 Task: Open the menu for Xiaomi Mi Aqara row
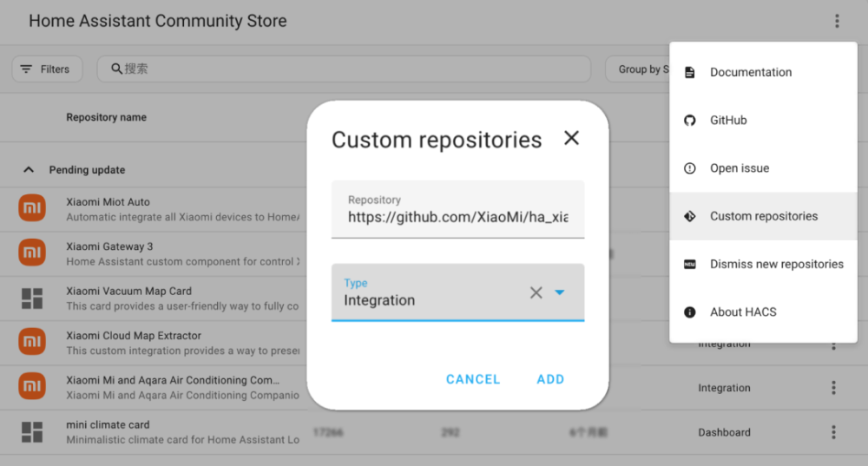coord(833,387)
